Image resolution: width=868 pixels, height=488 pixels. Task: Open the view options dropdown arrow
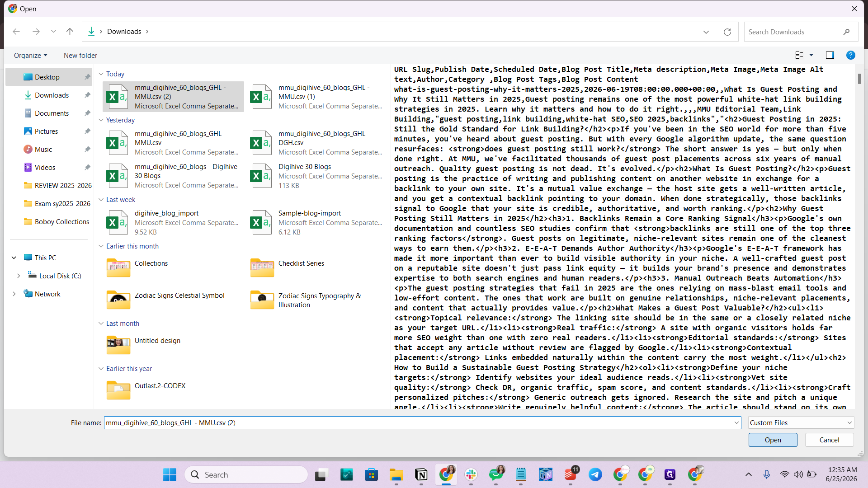(811, 55)
